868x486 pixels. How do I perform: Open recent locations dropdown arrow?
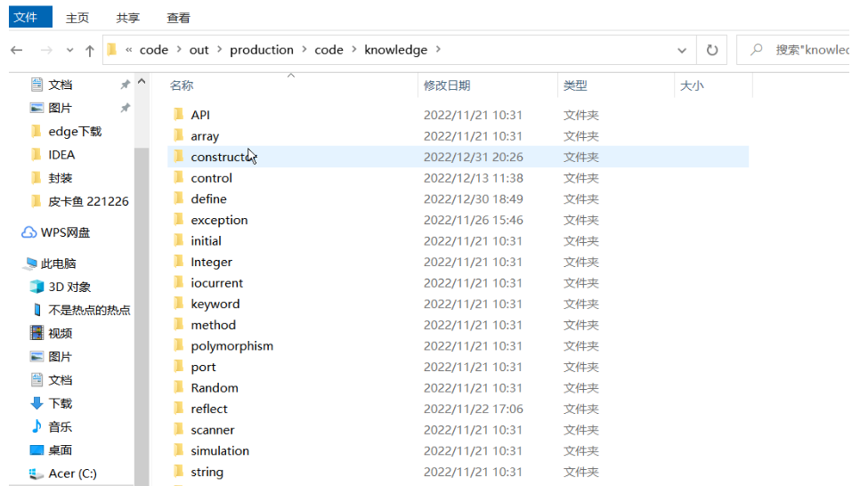point(69,51)
